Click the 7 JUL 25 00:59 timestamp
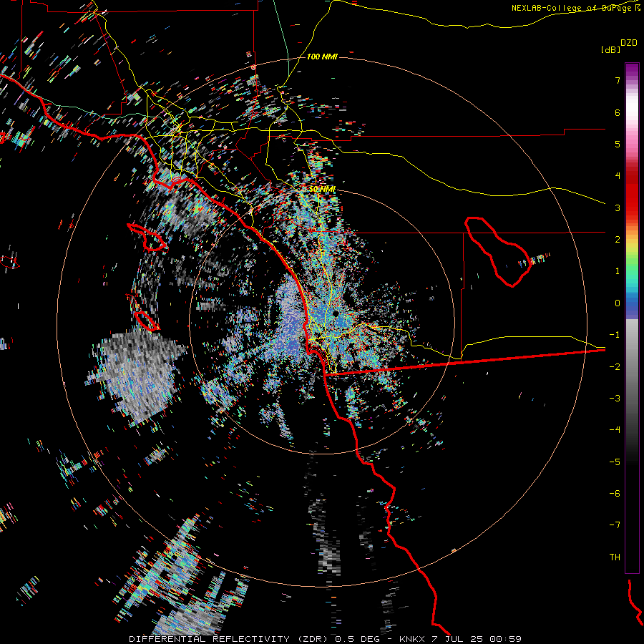 pyautogui.click(x=476, y=639)
